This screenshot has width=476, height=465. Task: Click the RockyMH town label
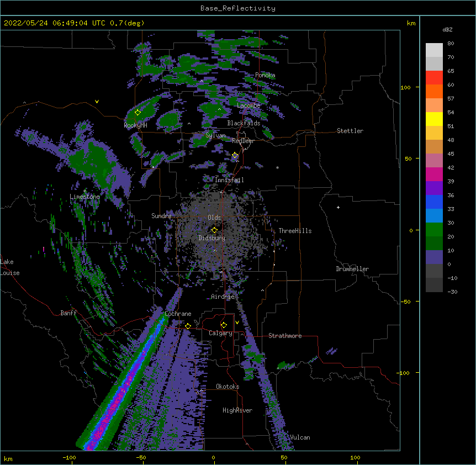point(135,125)
